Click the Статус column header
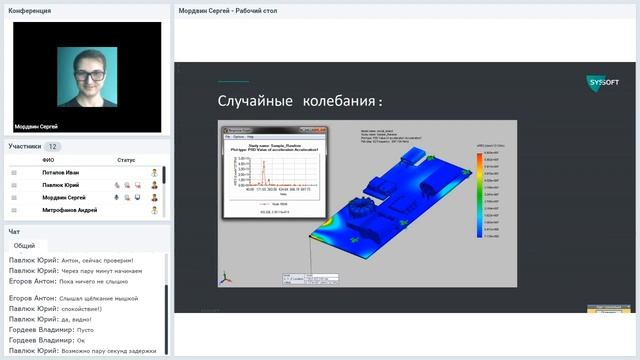Screen dimensions: 640x360 pyautogui.click(x=126, y=160)
